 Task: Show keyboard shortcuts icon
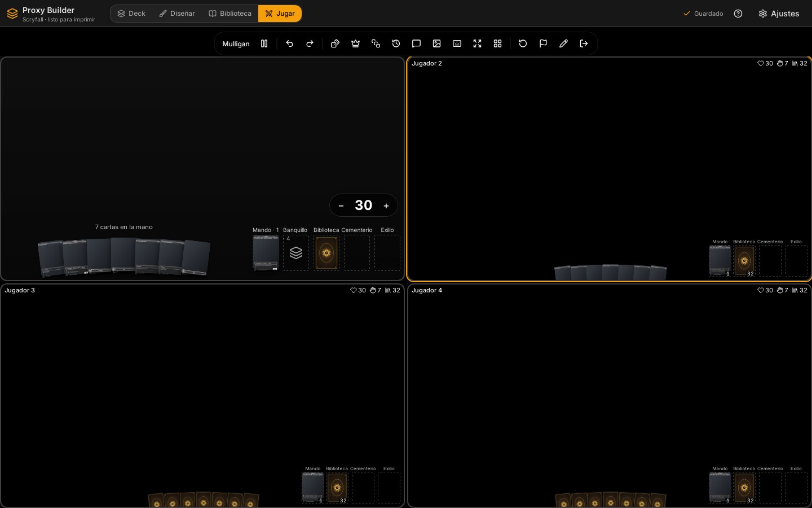(457, 43)
